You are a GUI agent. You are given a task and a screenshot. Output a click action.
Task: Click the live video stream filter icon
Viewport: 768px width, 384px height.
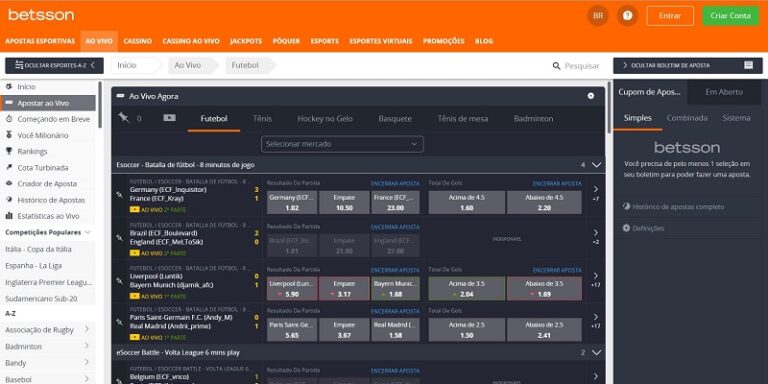[x=169, y=118]
